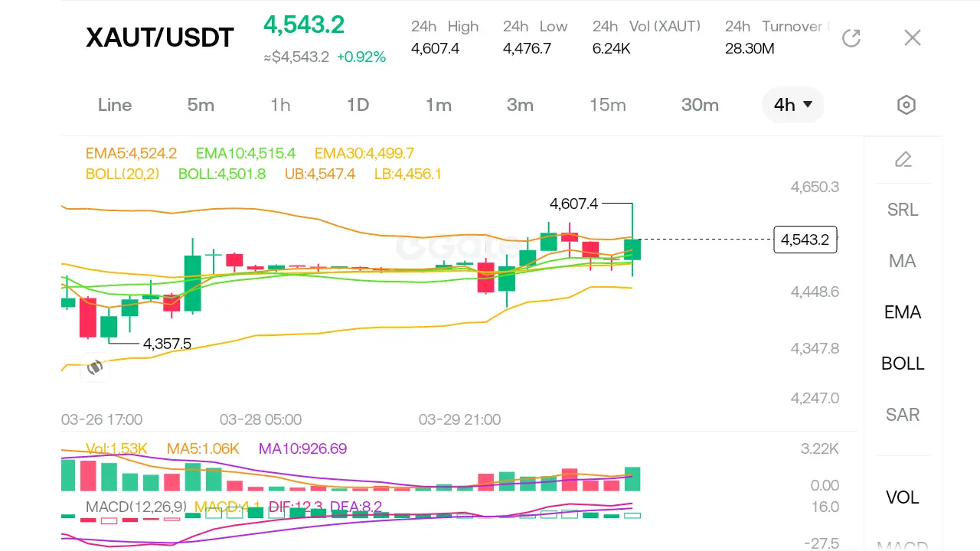
Task: Click the 24h Turnover value 28.30M
Action: (750, 49)
